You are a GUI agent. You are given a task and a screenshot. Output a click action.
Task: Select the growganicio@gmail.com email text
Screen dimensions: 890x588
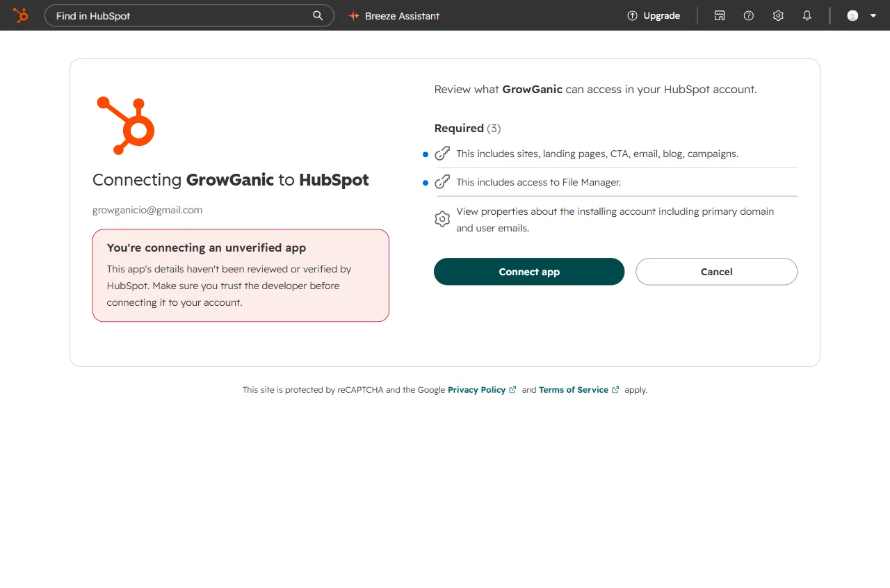(147, 210)
